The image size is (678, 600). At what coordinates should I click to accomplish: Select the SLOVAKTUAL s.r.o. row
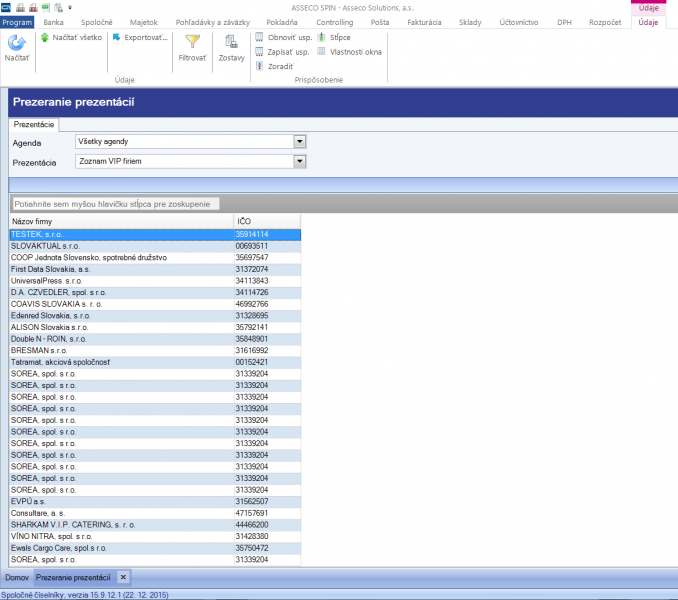[155, 246]
